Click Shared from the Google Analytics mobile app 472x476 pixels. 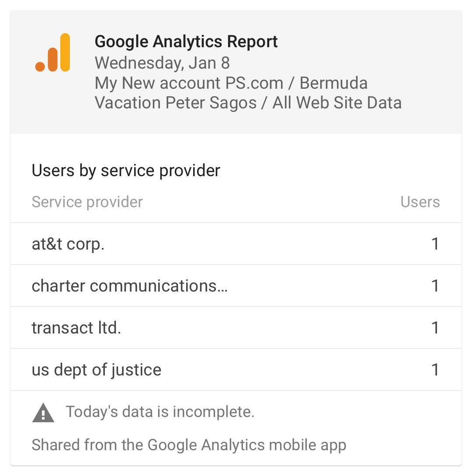189,445
